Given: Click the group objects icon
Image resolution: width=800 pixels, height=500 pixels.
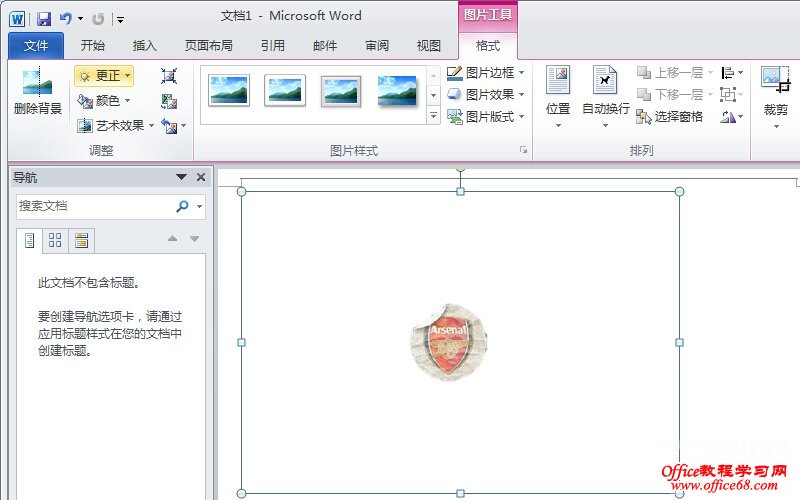Looking at the screenshot, I should (x=732, y=95).
